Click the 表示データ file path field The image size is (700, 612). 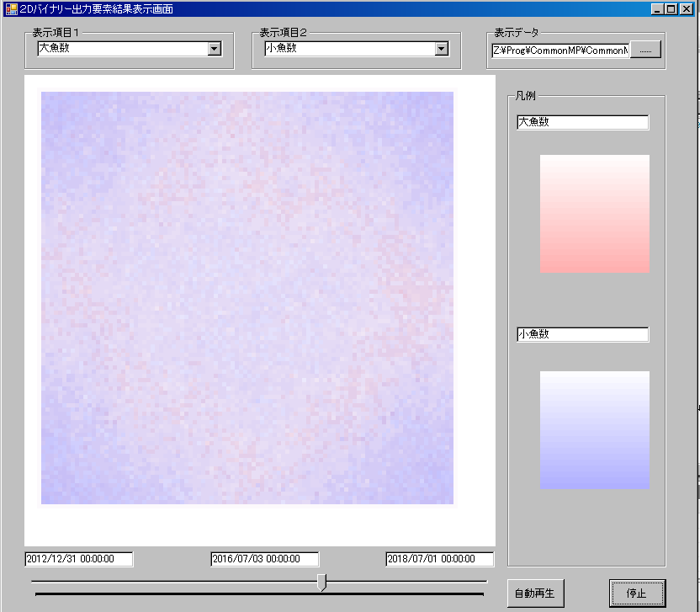coord(560,51)
